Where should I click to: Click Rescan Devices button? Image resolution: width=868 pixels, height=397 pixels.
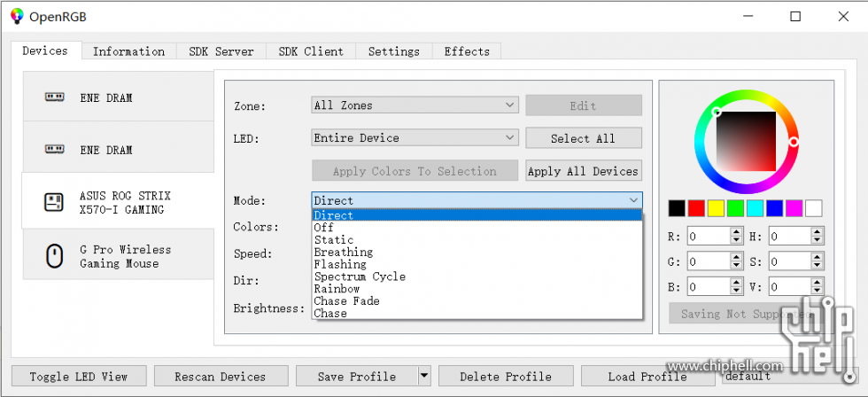[221, 377]
